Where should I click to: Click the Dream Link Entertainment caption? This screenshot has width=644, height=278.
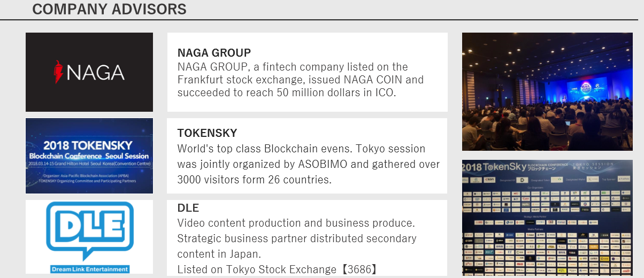89,269
